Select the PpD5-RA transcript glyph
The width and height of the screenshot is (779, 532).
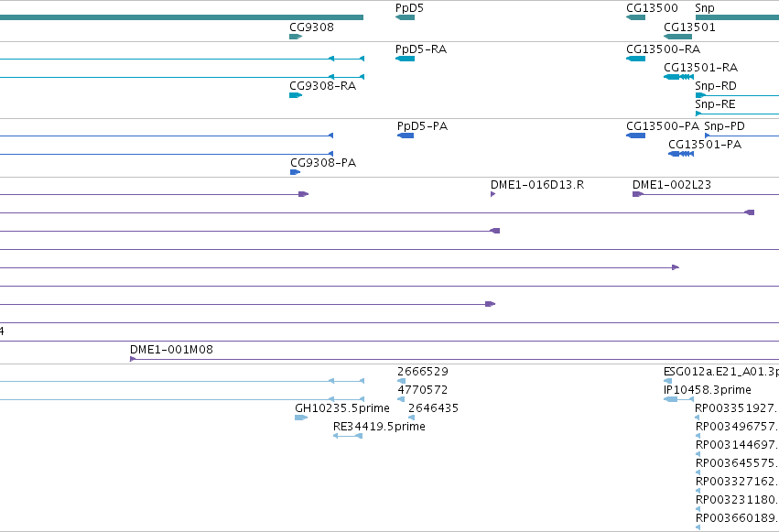point(405,59)
